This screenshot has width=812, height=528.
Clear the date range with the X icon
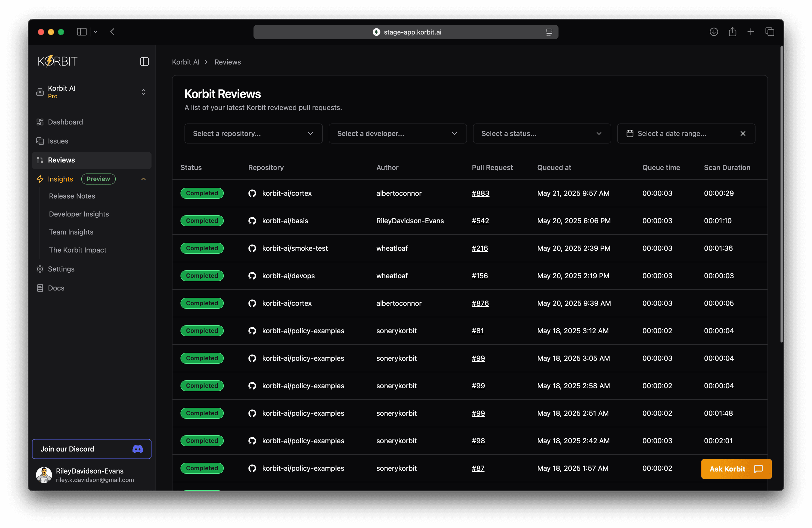pos(743,133)
